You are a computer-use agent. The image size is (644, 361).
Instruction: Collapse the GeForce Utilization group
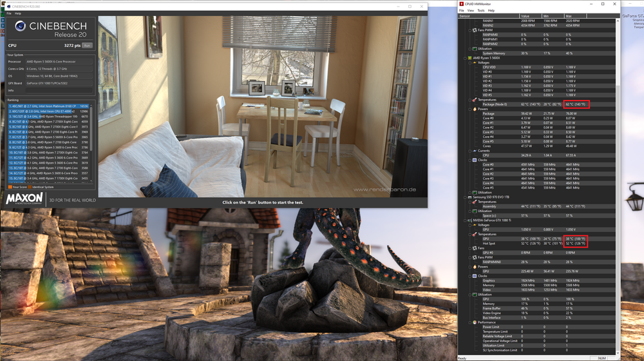pos(470,295)
